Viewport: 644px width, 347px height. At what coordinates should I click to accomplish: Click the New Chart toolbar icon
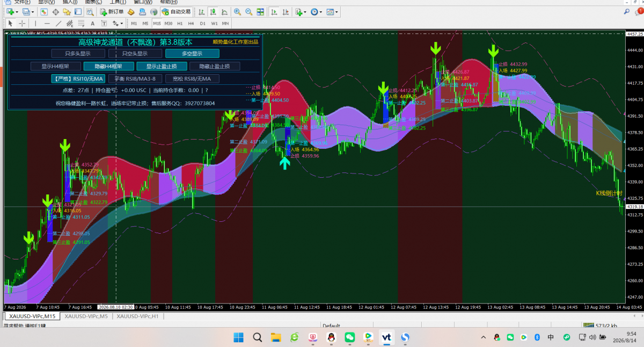pyautogui.click(x=10, y=12)
